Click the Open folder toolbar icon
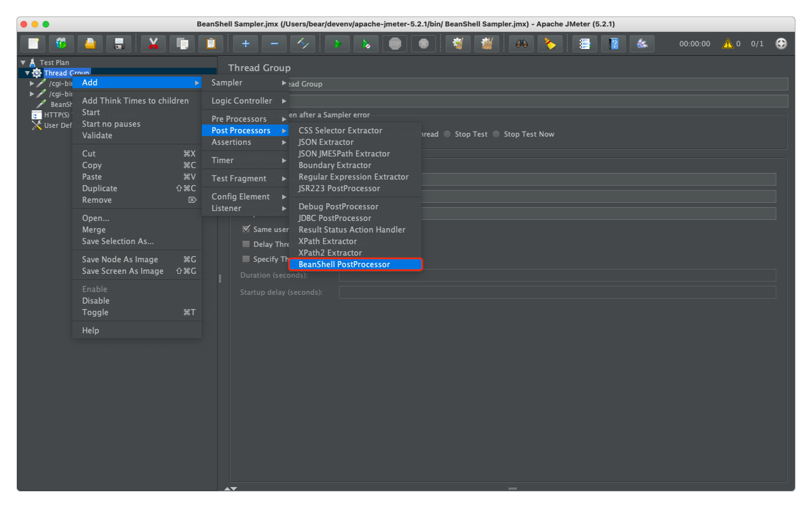This screenshot has height=508, width=812. click(90, 44)
